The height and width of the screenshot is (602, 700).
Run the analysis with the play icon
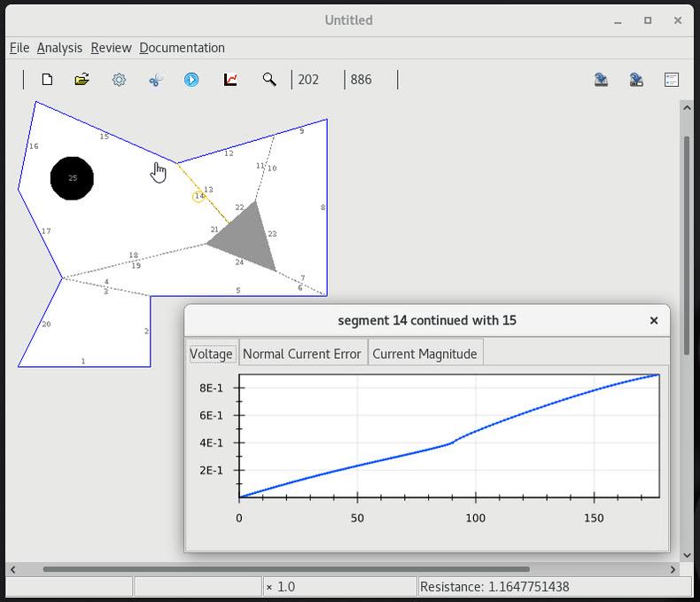point(191,80)
